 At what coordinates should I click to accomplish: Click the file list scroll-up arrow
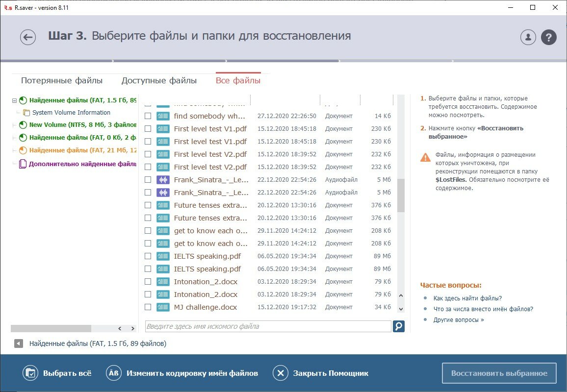click(401, 295)
